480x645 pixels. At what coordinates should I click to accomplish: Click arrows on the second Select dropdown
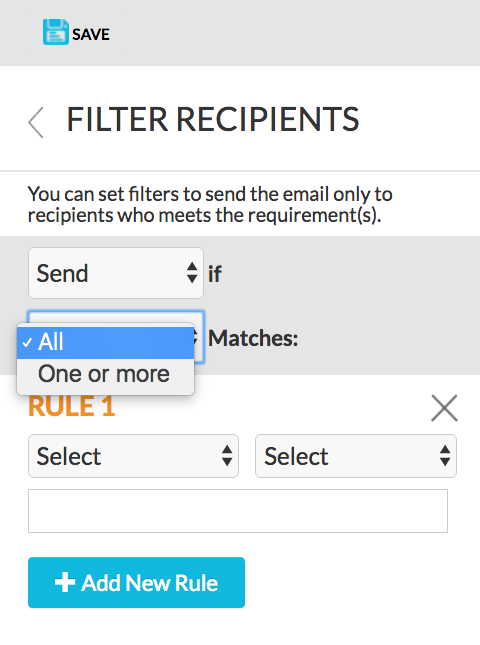(x=445, y=456)
